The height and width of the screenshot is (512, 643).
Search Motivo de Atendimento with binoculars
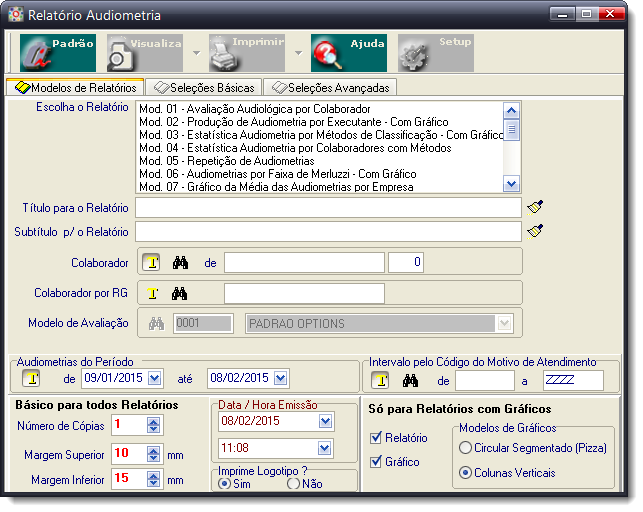click(410, 380)
